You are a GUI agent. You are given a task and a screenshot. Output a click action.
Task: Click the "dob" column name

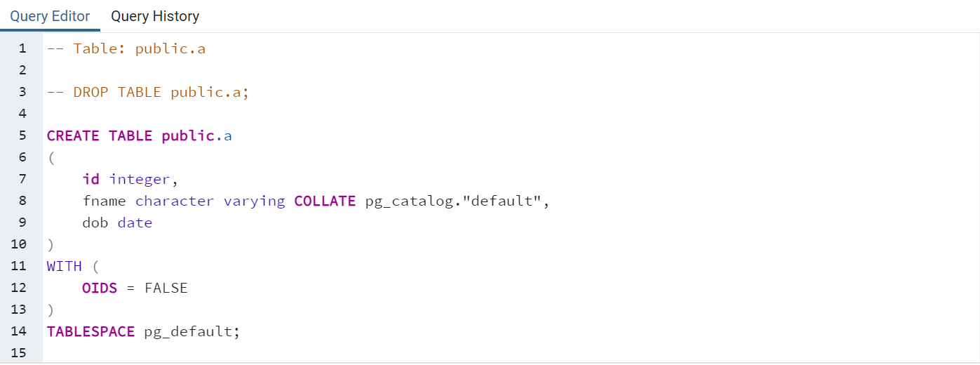[95, 223]
